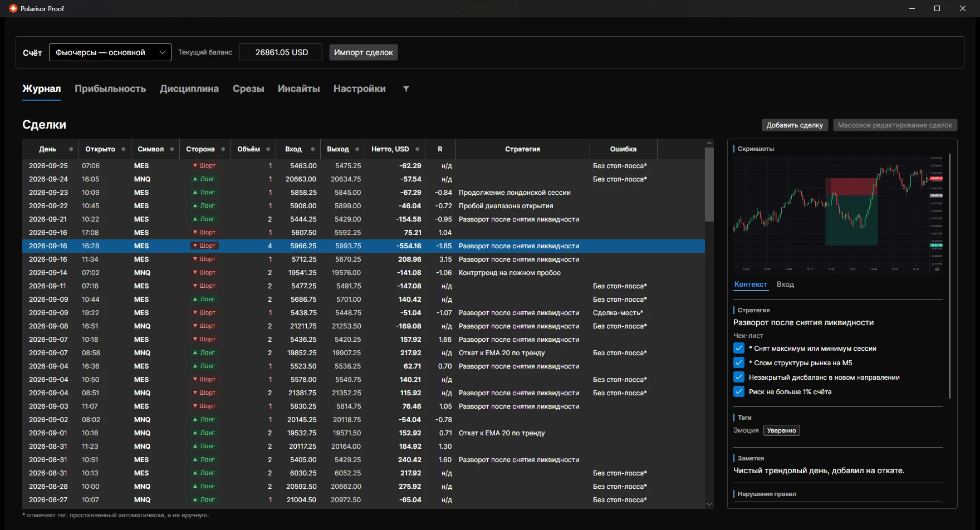Click the dot icon in Выход column header
980x530 pixels.
tap(357, 149)
